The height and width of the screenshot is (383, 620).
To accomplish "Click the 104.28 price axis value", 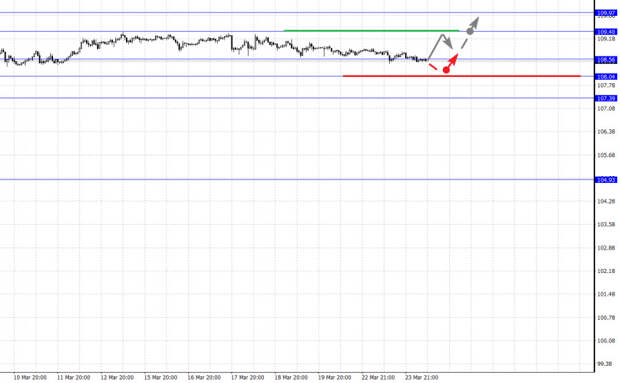I will 606,201.
